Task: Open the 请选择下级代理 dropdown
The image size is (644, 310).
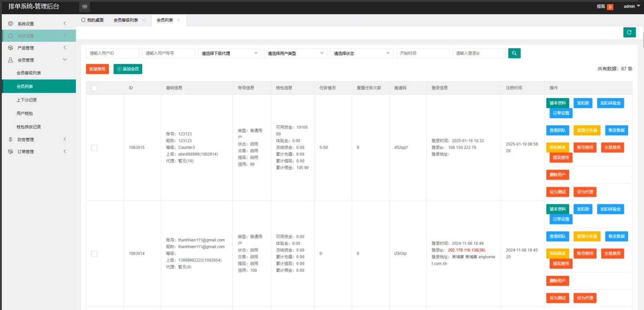Action: point(229,53)
